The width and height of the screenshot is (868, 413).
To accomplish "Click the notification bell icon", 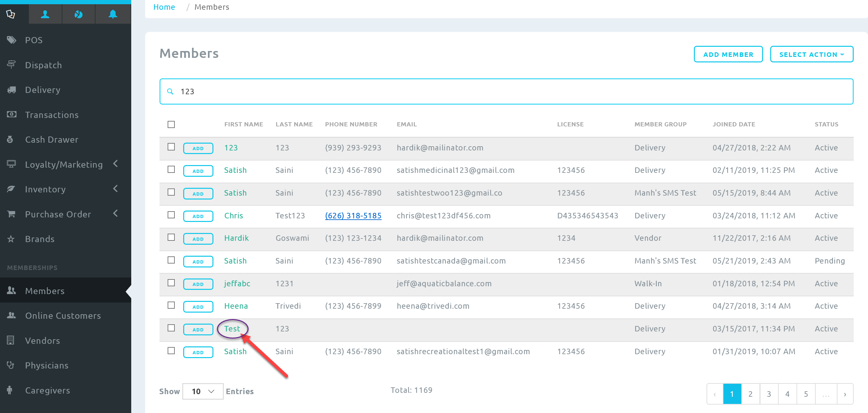I will click(x=112, y=14).
